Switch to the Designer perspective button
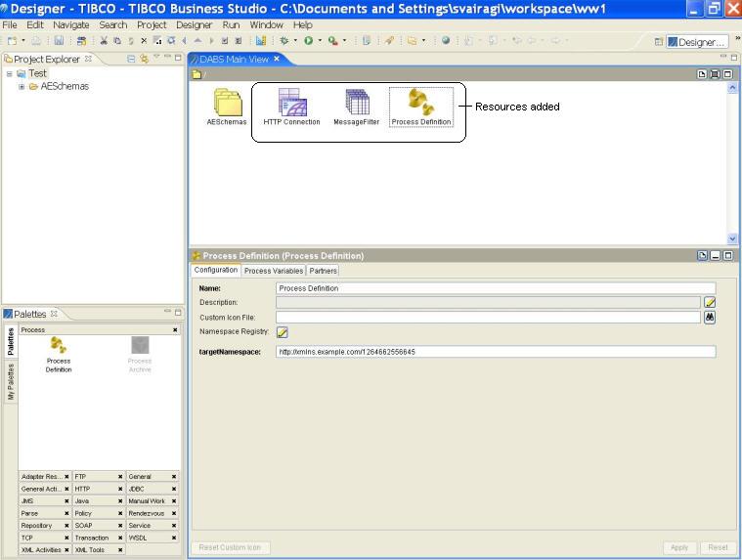This screenshot has height=560, width=742. (x=697, y=42)
